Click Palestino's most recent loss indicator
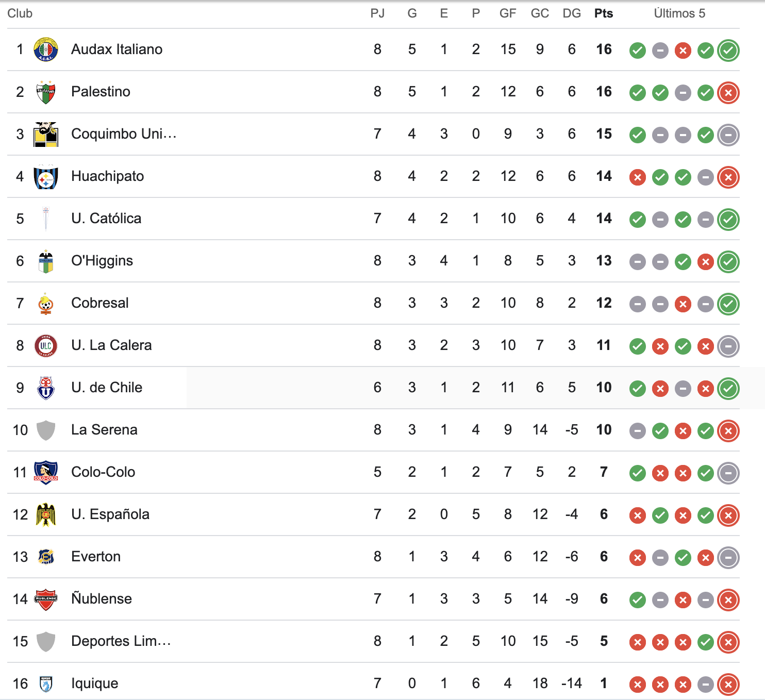Image resolution: width=765 pixels, height=700 pixels. [728, 92]
